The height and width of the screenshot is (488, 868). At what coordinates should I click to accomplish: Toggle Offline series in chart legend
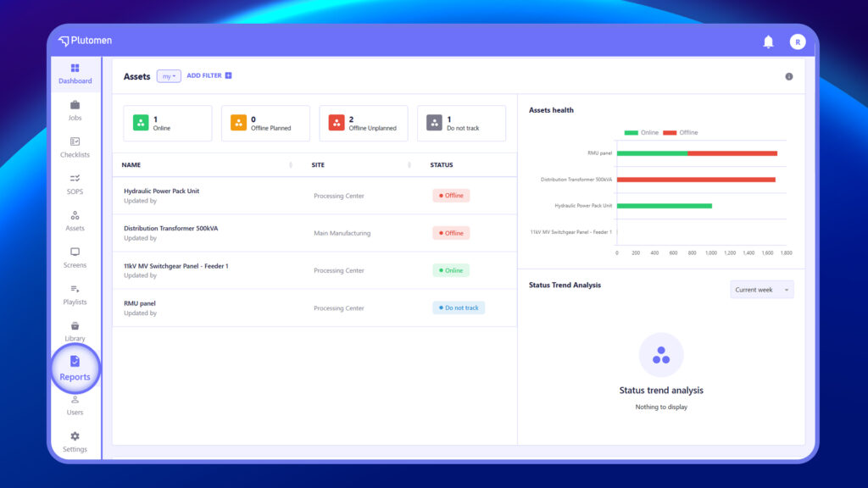pyautogui.click(x=681, y=133)
